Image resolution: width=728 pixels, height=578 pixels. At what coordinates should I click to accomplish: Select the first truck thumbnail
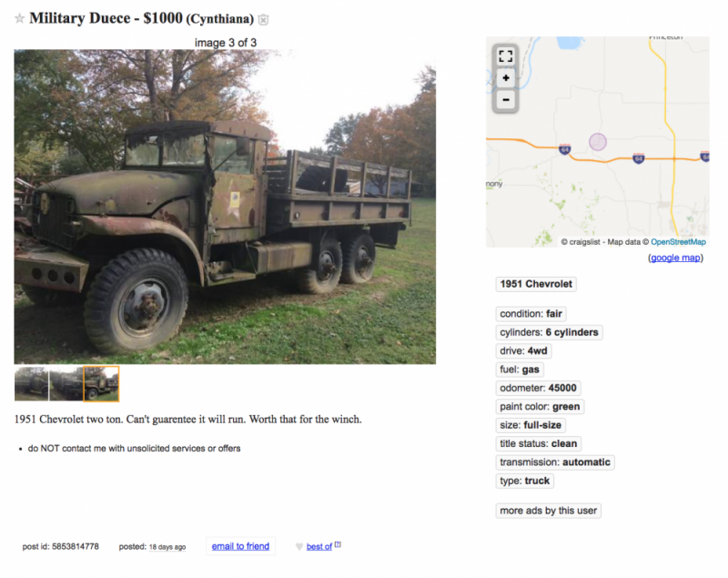[31, 383]
